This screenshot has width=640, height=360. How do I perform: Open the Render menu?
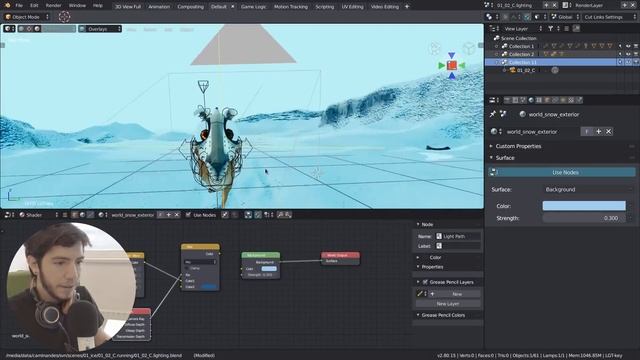point(53,6)
